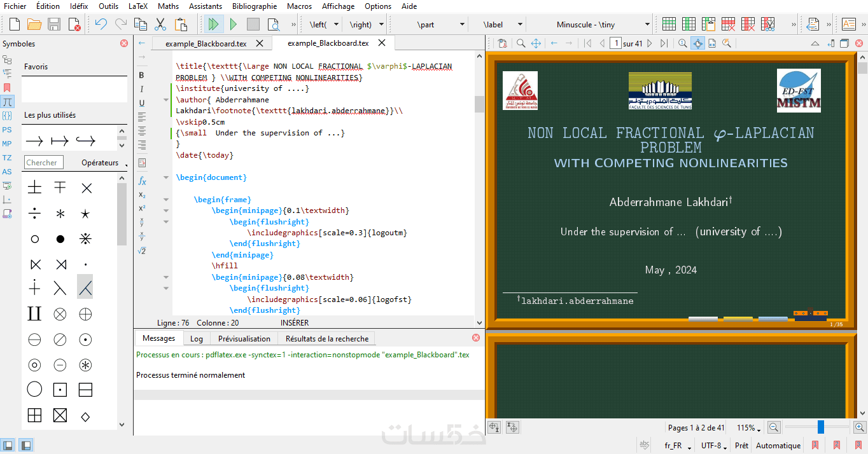Image resolution: width=868 pixels, height=454 pixels.
Task: Toggle the left side panel view icon
Action: pos(8,445)
